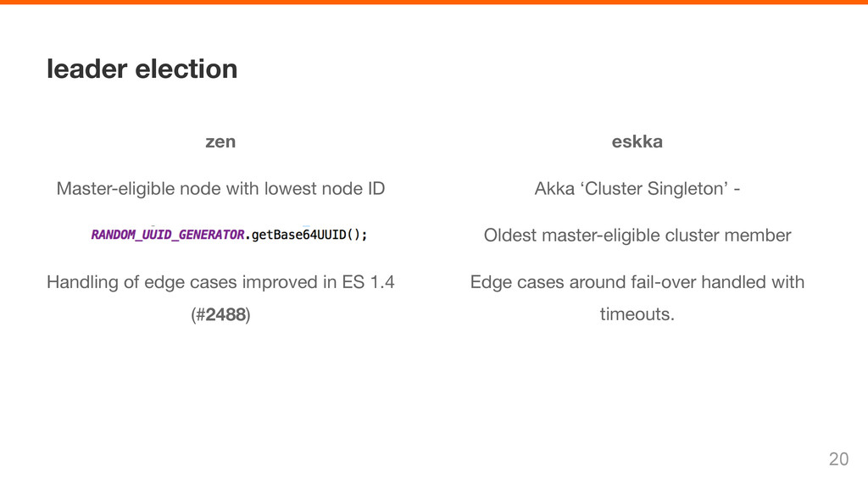Click slide number 20 in corner
This screenshot has width=868, height=488.
(838, 459)
